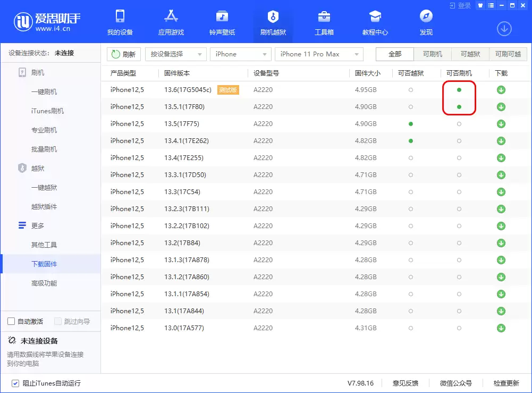Download firmware 13.2(17B84)
Screen dimensions: 532x393
click(501, 243)
